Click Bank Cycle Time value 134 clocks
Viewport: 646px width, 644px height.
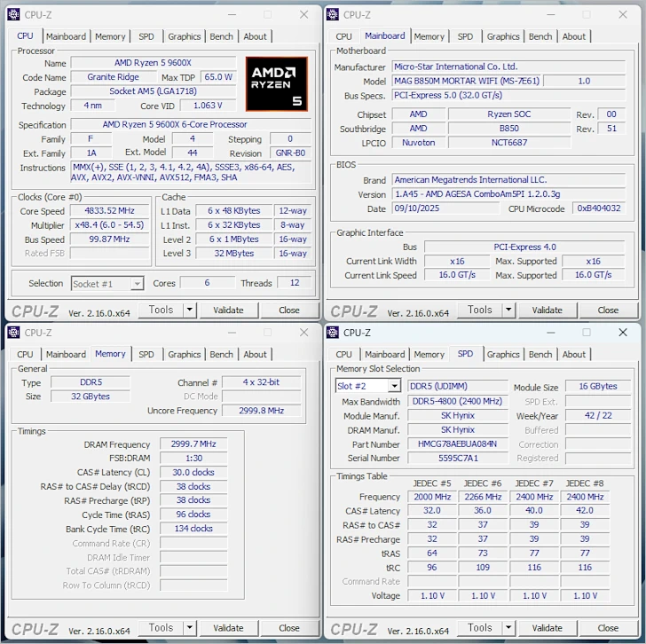point(193,529)
